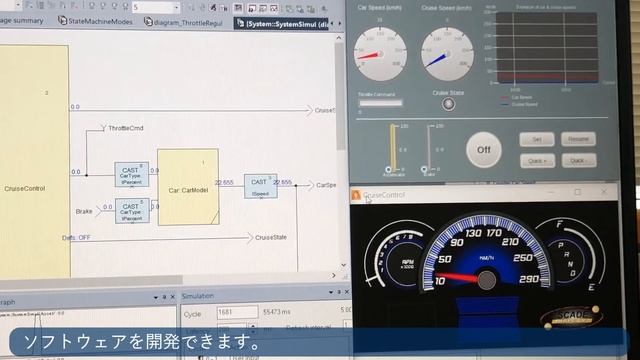Select the CAST block feeding the Brake input
Viewport: 640px width, 360px height.
point(132,211)
